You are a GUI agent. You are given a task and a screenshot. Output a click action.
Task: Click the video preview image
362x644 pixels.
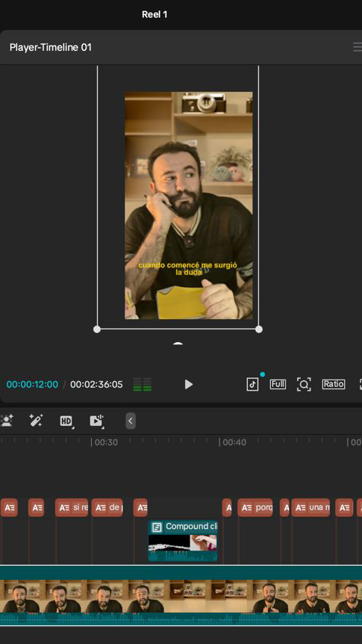coord(189,205)
